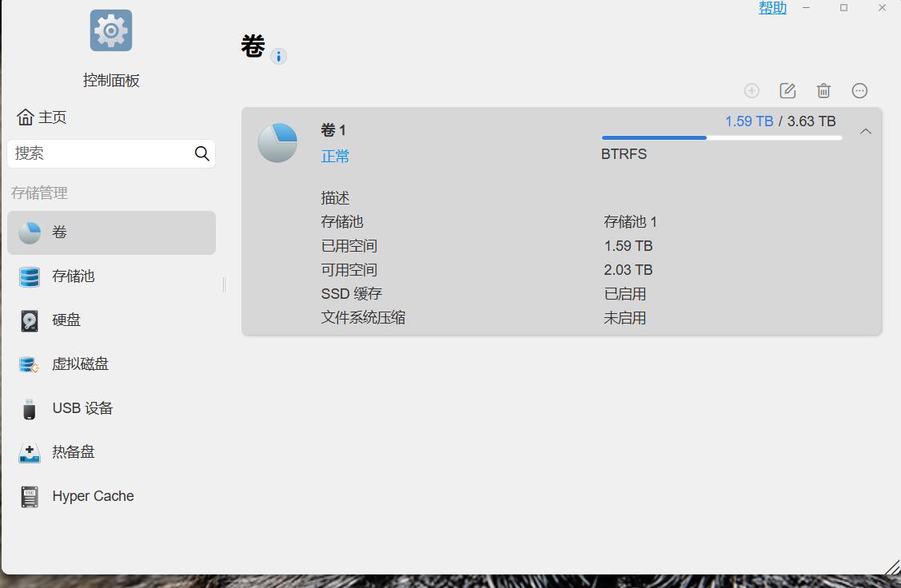Select 卷 in storage management menu
This screenshot has height=588, width=901.
click(111, 232)
